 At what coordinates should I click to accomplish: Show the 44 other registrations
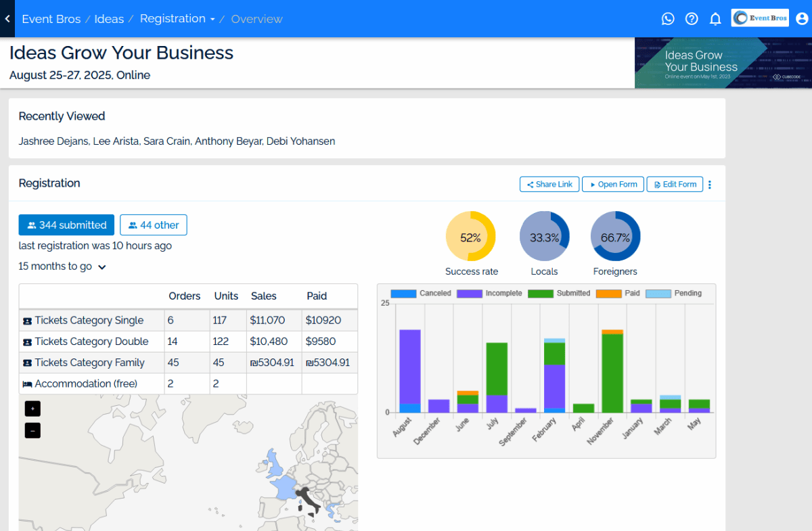(154, 225)
